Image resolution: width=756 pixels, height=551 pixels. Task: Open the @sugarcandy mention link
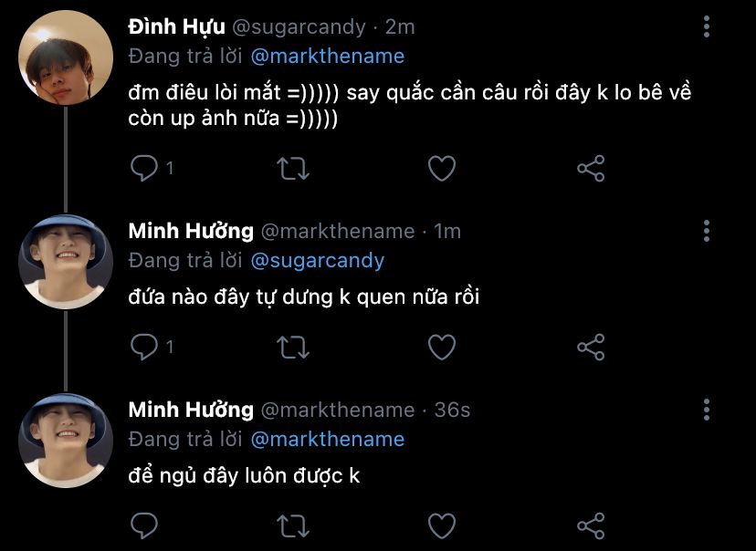click(317, 260)
